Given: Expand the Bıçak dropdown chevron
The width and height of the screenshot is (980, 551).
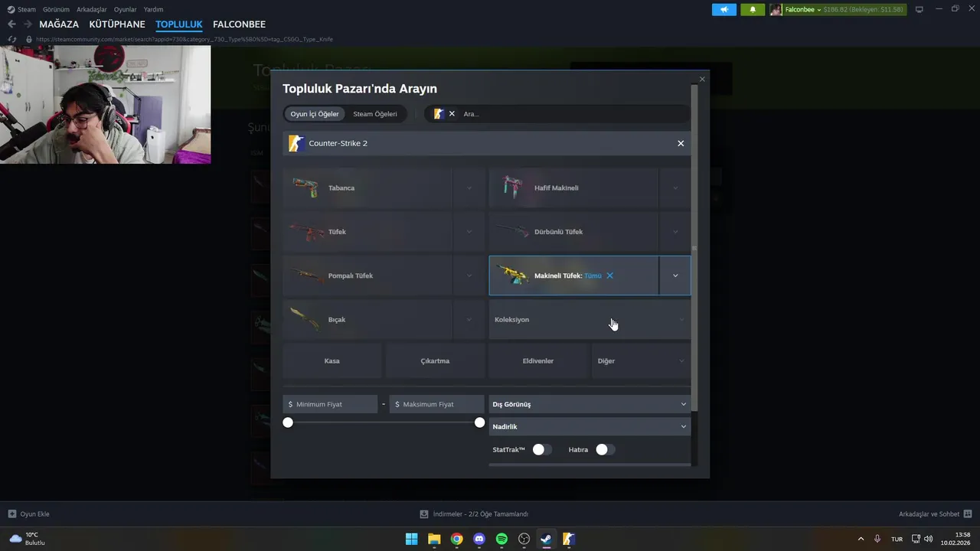Looking at the screenshot, I should [469, 320].
